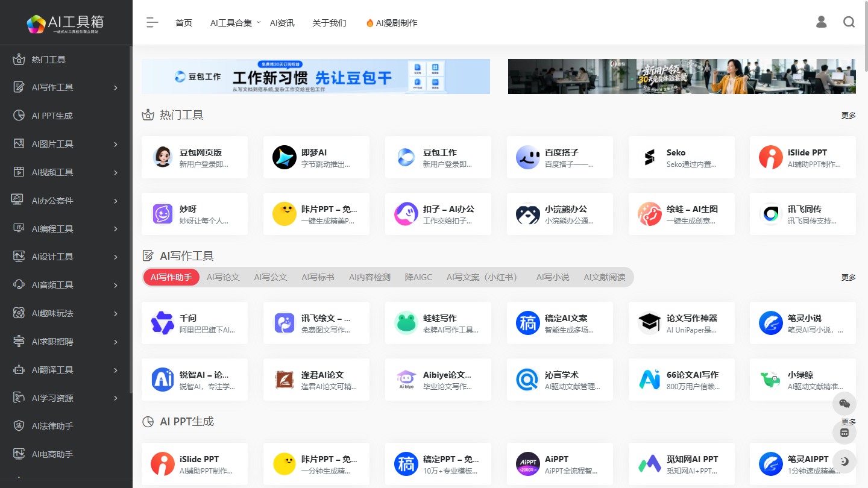Switch to the AI写小说 tab
The image size is (868, 488).
pyautogui.click(x=553, y=277)
